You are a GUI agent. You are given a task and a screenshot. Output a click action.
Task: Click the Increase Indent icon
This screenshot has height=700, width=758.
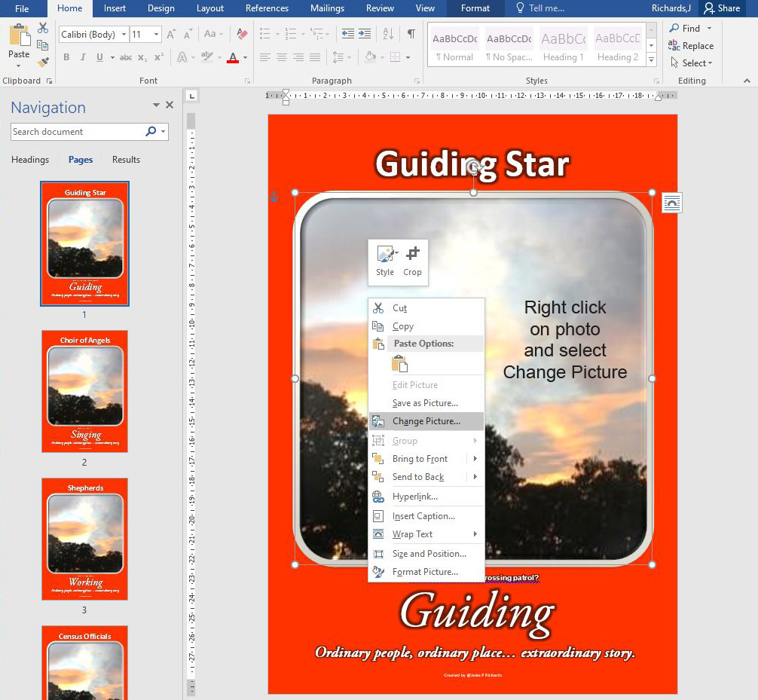[x=365, y=34]
